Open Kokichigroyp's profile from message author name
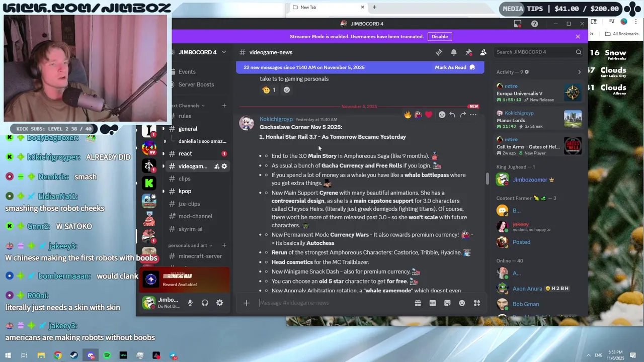644x362 pixels. point(276,119)
